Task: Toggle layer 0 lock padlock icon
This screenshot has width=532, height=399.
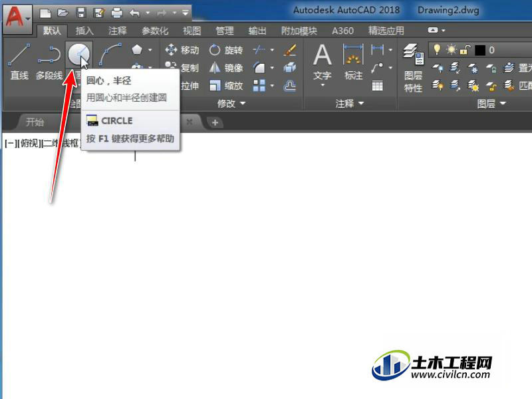Action: [464, 50]
